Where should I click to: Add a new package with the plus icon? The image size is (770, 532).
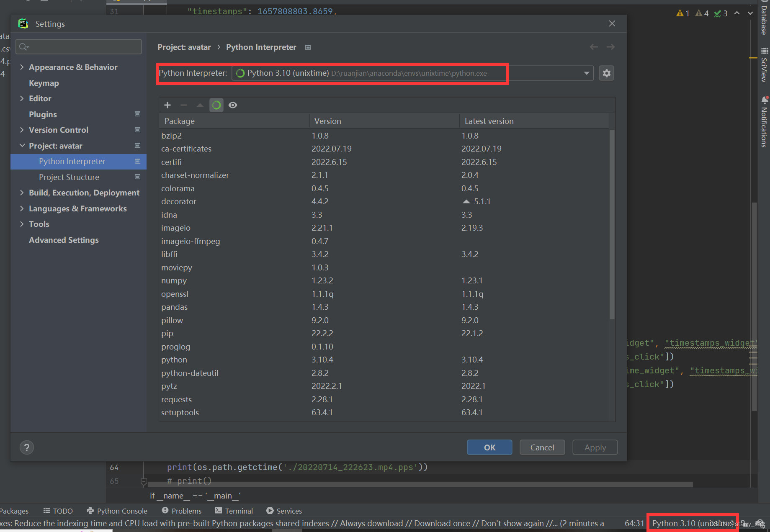(167, 105)
